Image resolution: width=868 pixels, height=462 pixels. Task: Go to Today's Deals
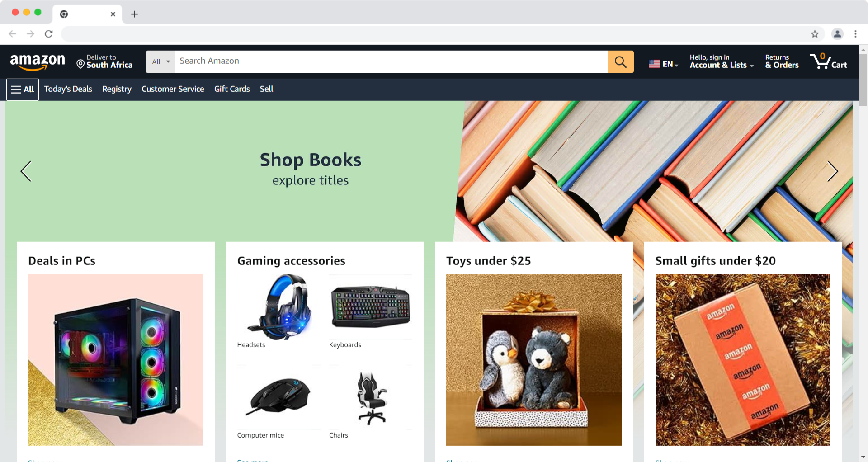point(68,89)
